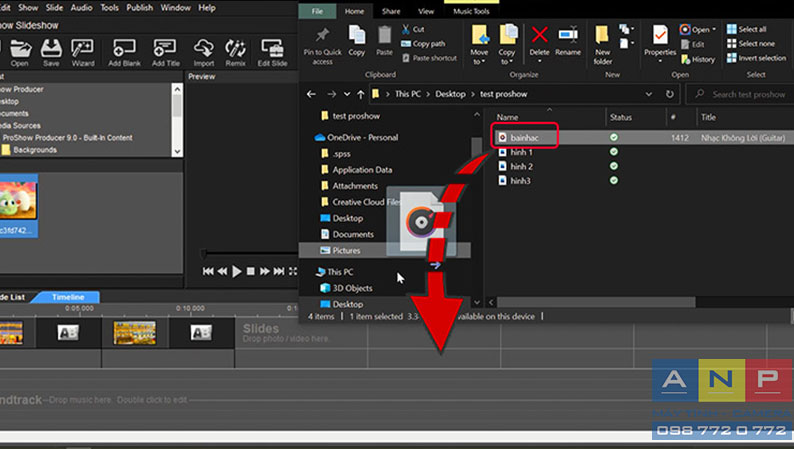Go back with Explorer back arrow

(x=311, y=94)
